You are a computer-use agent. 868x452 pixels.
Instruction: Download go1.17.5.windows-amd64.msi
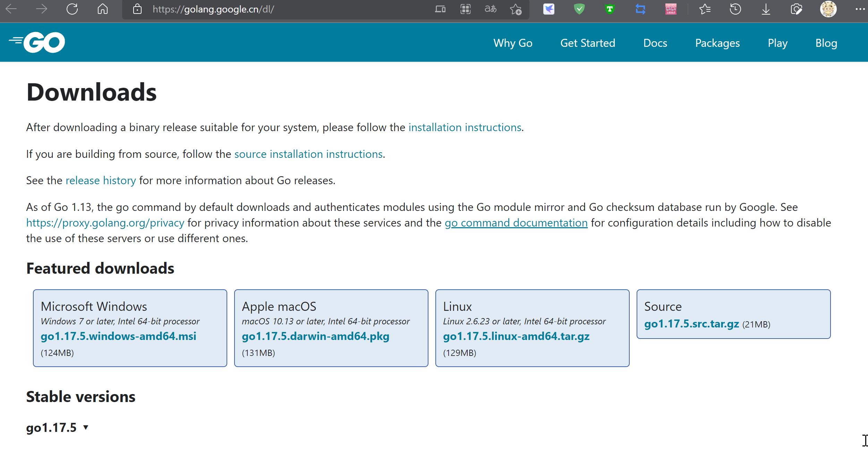(118, 336)
